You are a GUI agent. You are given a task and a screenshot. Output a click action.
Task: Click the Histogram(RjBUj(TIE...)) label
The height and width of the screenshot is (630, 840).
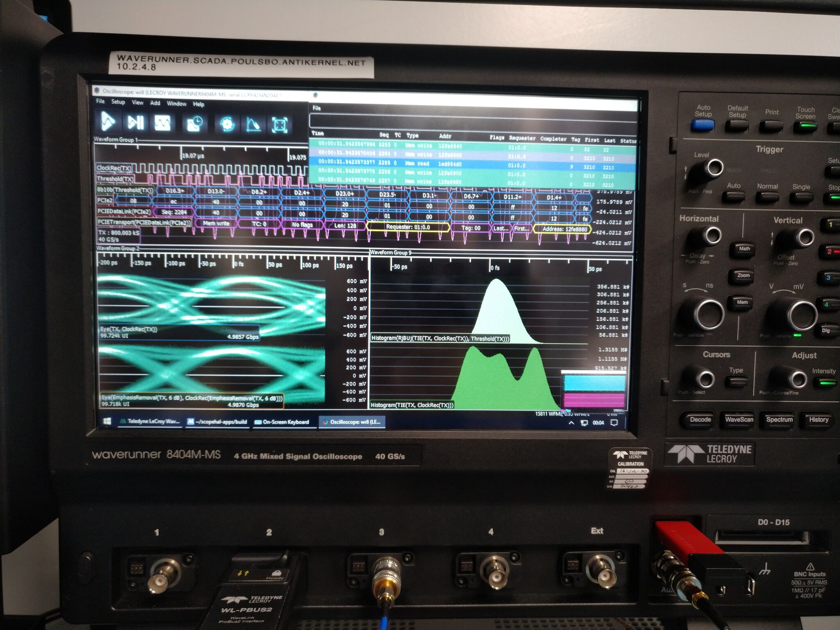click(x=440, y=338)
